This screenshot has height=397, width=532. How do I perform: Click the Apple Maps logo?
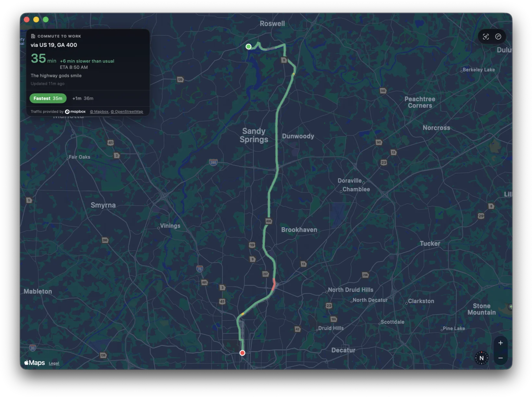[34, 363]
